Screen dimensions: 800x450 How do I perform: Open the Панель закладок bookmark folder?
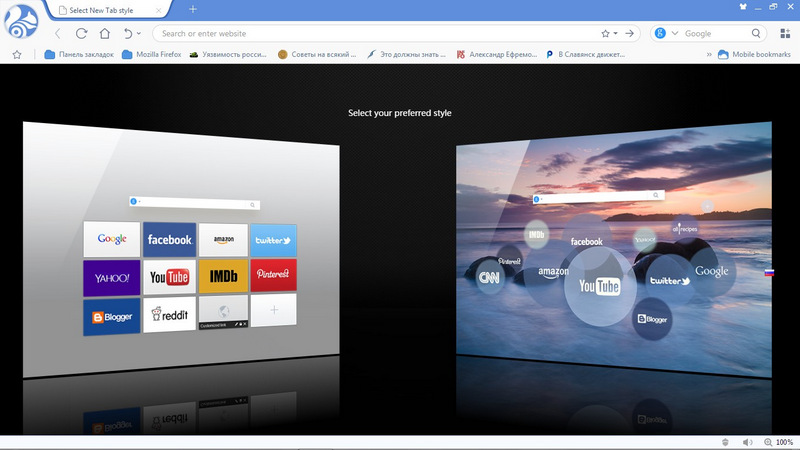[79, 55]
